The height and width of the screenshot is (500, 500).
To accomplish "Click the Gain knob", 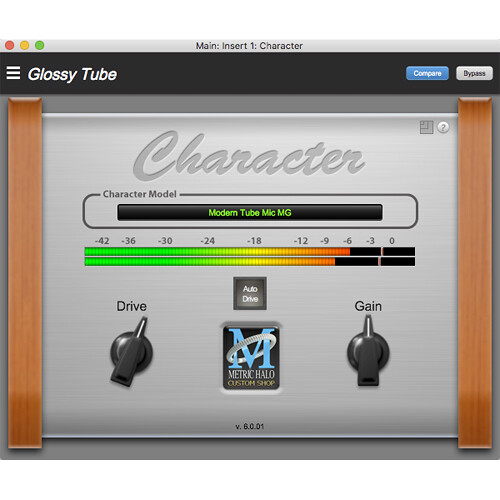I will (x=368, y=351).
